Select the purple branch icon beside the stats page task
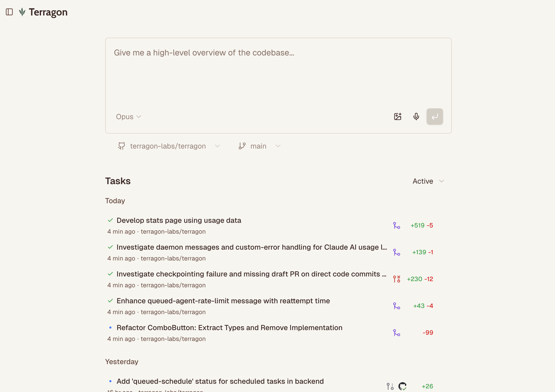 click(x=397, y=226)
